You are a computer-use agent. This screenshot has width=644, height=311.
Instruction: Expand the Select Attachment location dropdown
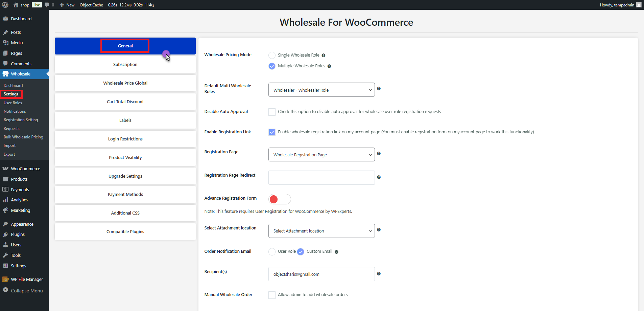click(321, 230)
